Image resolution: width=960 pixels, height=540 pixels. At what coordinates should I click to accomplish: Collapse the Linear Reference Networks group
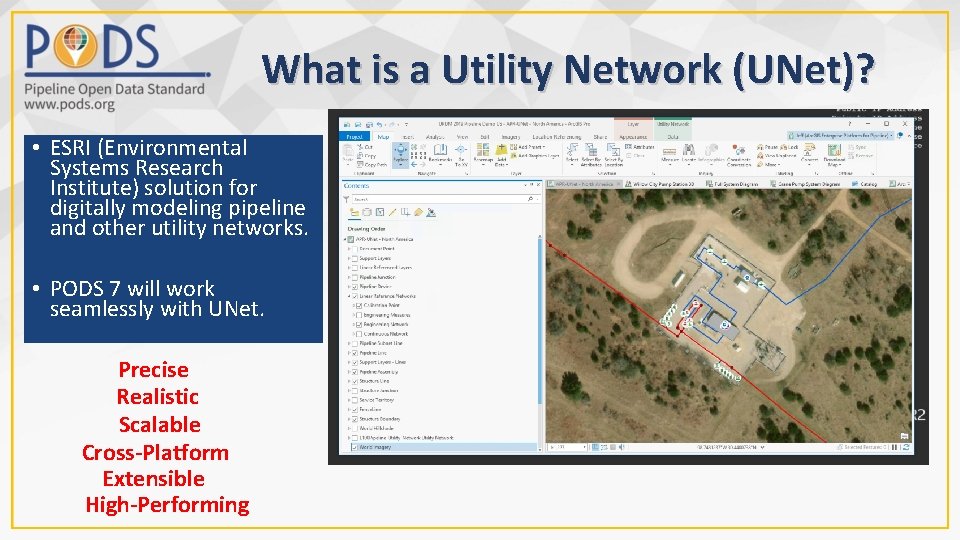click(x=349, y=296)
